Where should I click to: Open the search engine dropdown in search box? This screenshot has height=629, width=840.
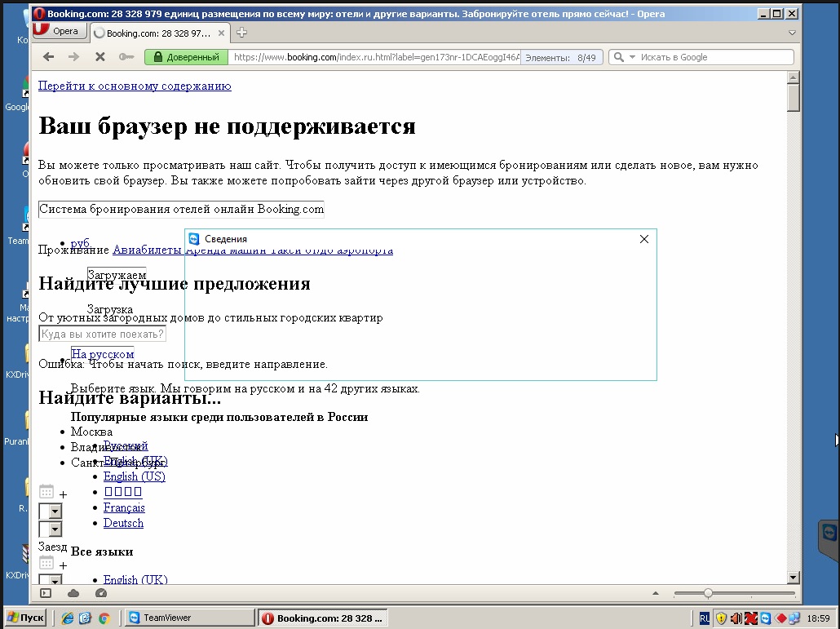[622, 57]
